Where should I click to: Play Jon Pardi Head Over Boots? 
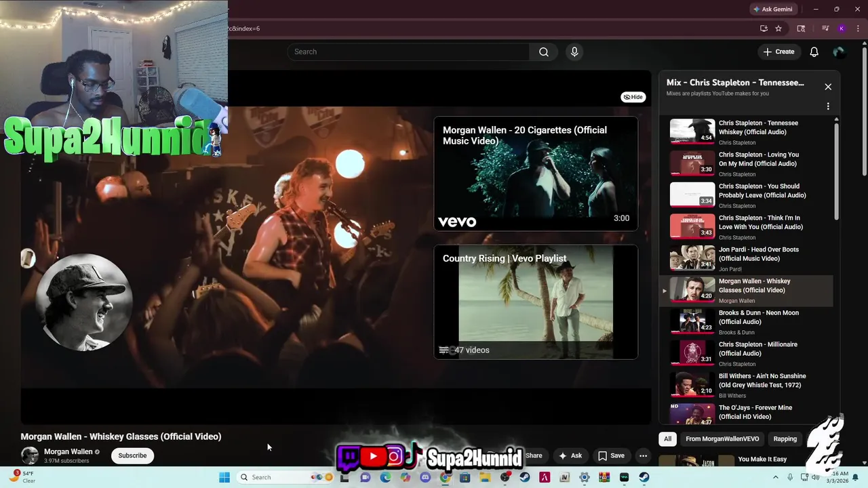pyautogui.click(x=746, y=259)
